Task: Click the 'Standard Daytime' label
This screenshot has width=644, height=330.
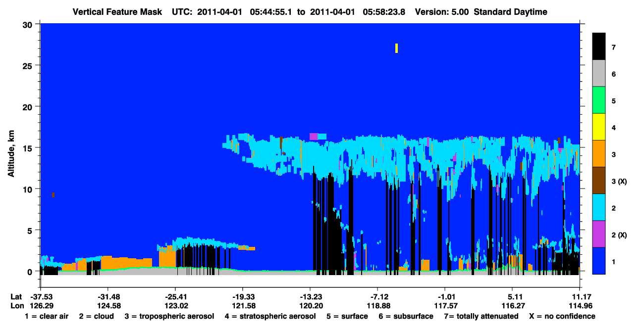Action: coord(511,12)
